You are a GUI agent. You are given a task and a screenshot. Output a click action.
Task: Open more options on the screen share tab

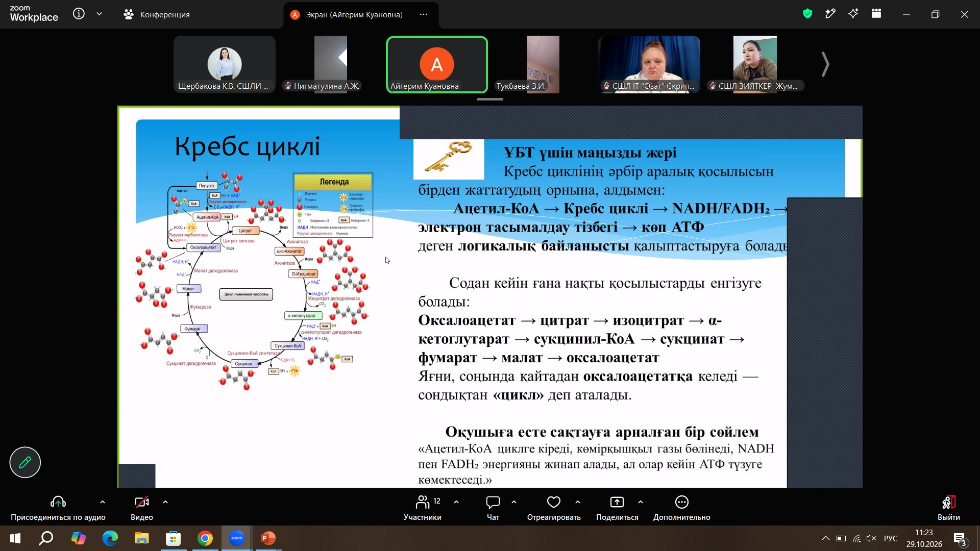pyautogui.click(x=424, y=14)
